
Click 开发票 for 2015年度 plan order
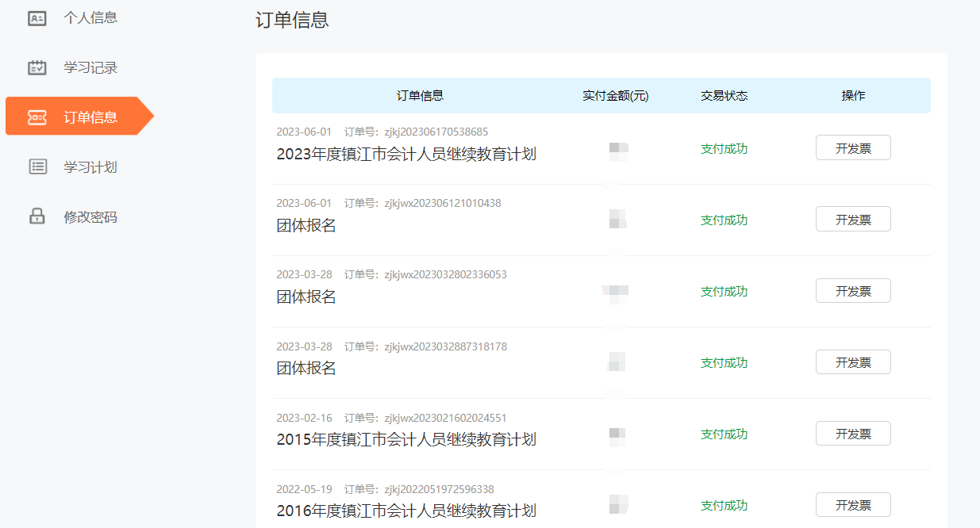tap(853, 434)
